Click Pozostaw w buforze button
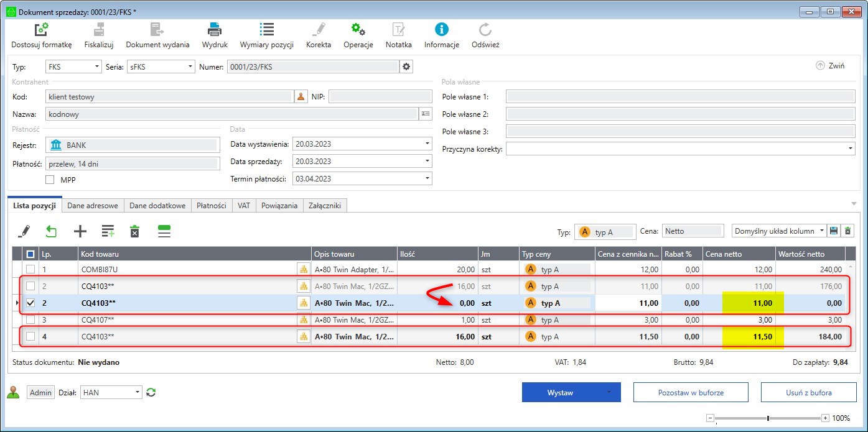 pyautogui.click(x=691, y=393)
